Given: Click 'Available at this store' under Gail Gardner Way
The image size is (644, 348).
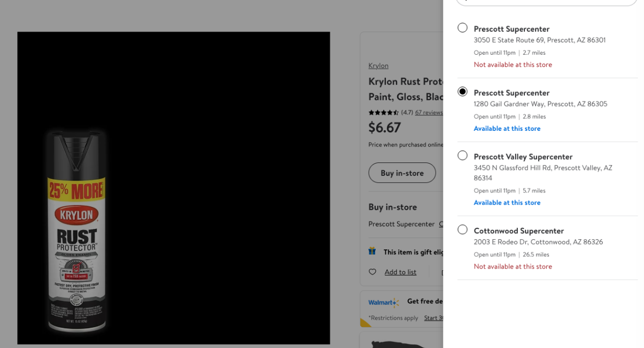Looking at the screenshot, I should pyautogui.click(x=507, y=129).
